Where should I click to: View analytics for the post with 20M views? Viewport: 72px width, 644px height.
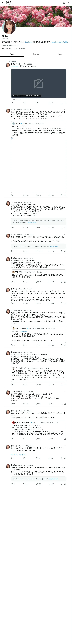coord(51,195)
